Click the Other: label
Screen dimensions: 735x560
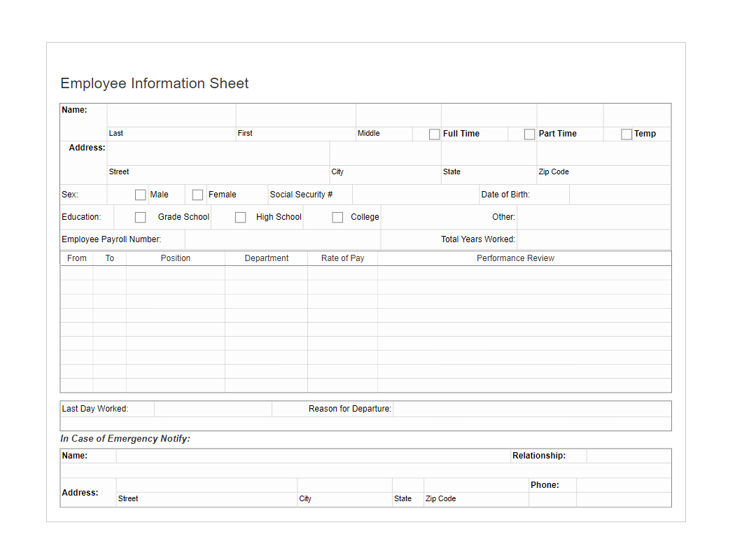point(504,218)
